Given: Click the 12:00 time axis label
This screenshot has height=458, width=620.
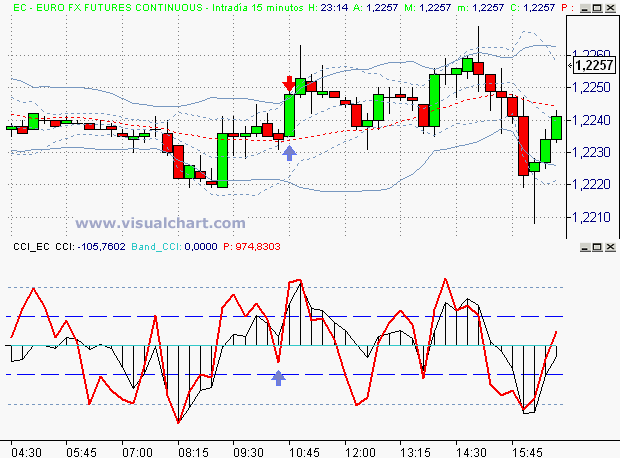Looking at the screenshot, I should (x=360, y=452).
